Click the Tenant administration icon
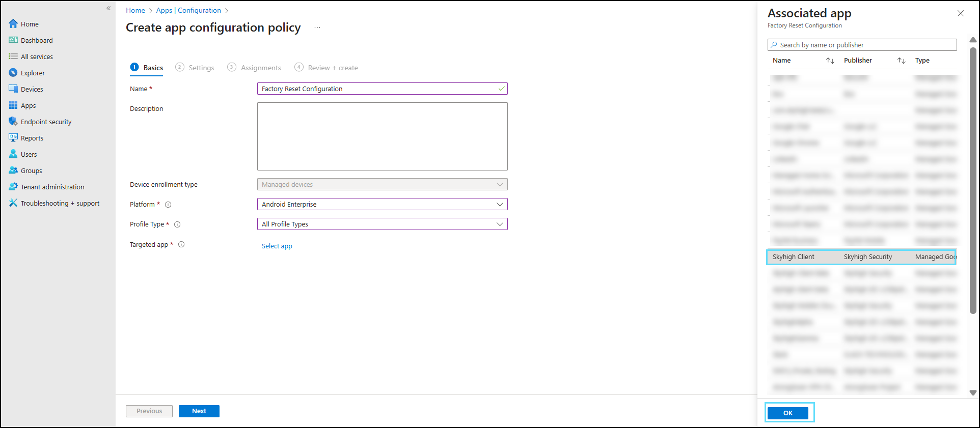The image size is (980, 428). pos(13,187)
